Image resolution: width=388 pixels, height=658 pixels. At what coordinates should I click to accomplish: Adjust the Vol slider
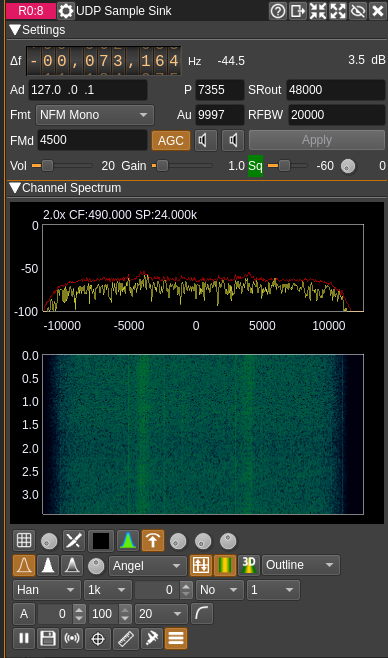(62, 166)
